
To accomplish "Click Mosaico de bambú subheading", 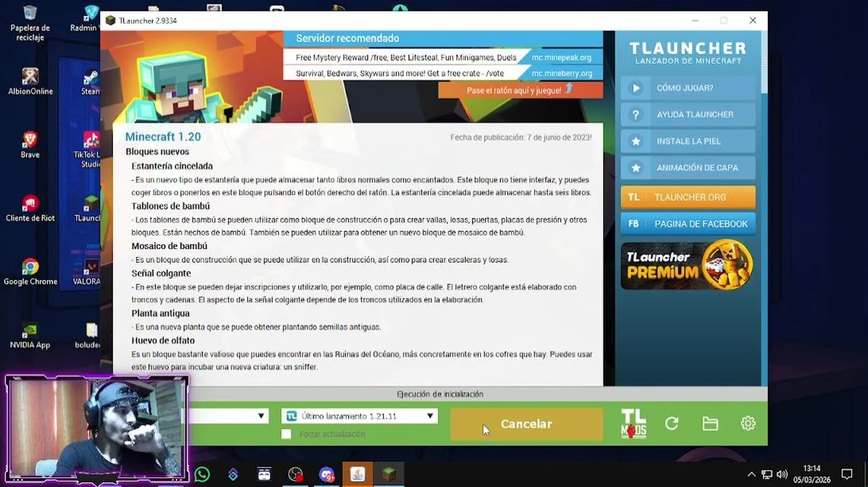I will 169,246.
